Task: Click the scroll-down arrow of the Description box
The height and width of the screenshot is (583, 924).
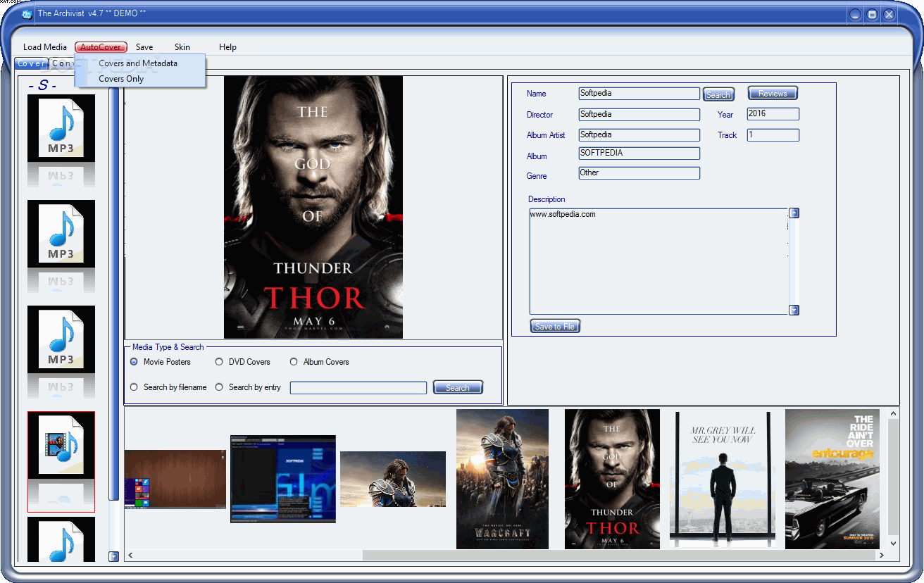Action: (x=794, y=310)
